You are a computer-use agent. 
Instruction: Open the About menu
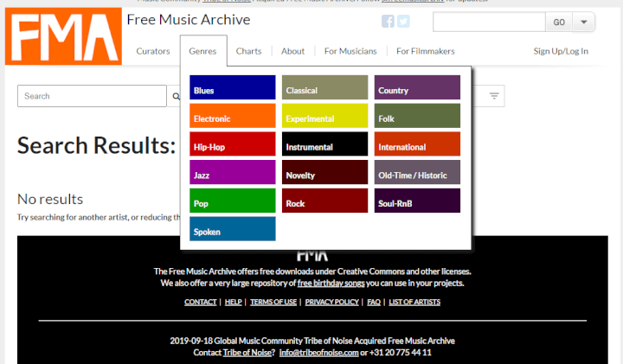[x=292, y=51]
